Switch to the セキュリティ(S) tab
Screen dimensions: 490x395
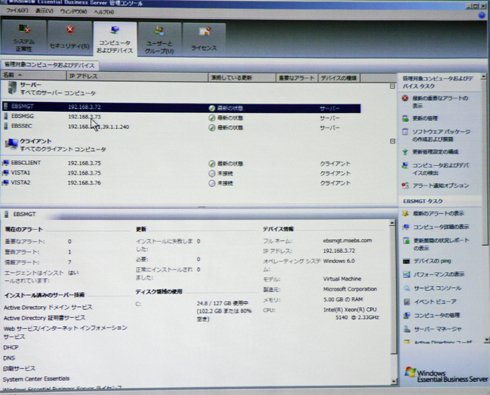pos(69,38)
